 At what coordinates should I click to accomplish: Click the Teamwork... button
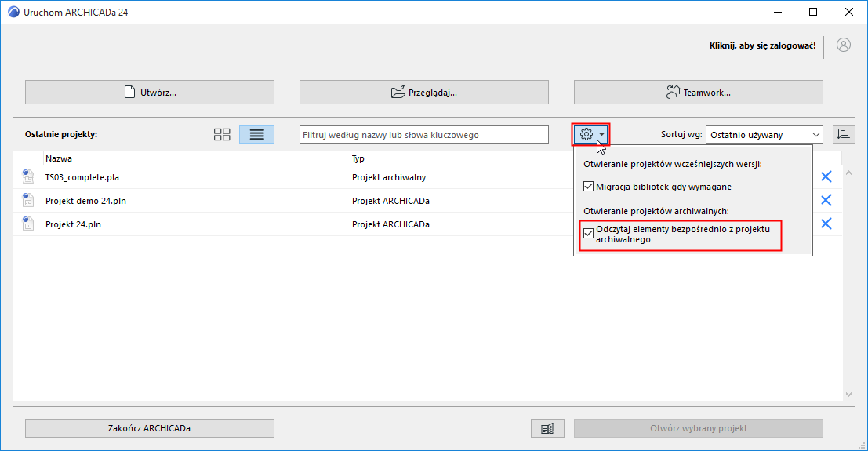[698, 92]
